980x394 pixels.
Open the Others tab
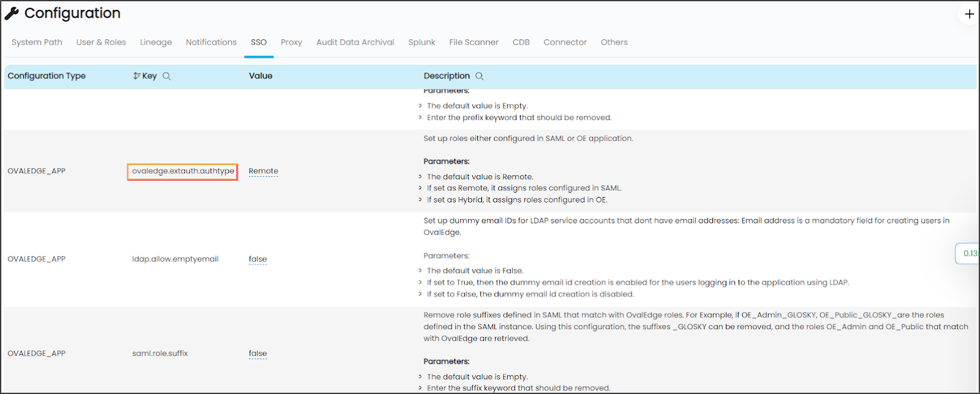tap(614, 42)
